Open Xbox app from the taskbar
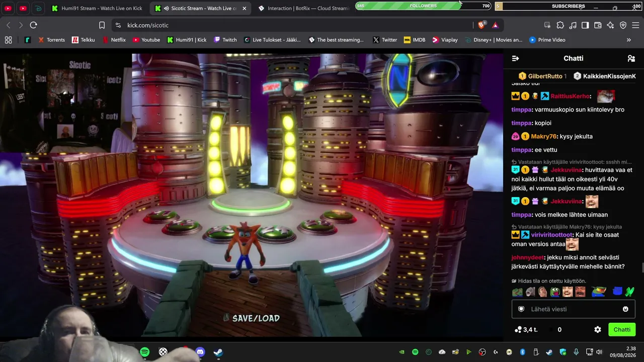This screenshot has height=362, width=644. pyautogui.click(x=163, y=352)
